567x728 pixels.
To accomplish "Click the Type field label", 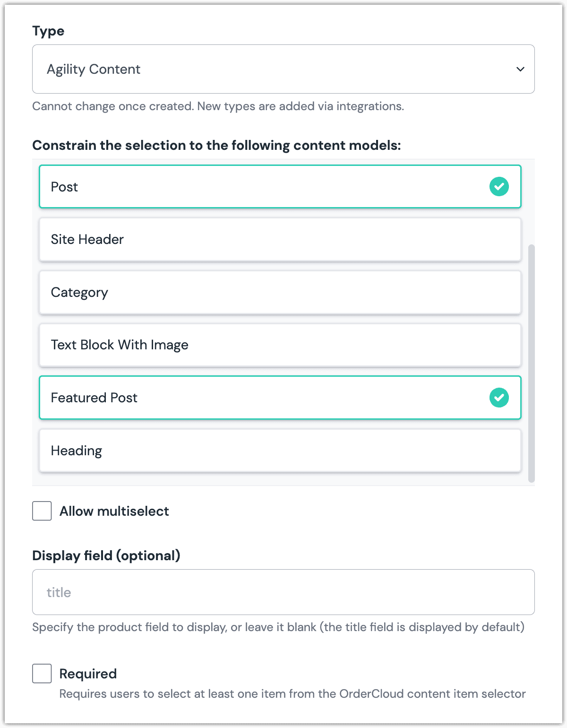I will click(48, 31).
